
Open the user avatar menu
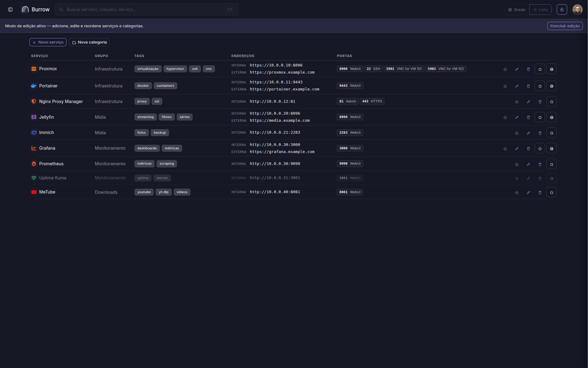(x=578, y=10)
